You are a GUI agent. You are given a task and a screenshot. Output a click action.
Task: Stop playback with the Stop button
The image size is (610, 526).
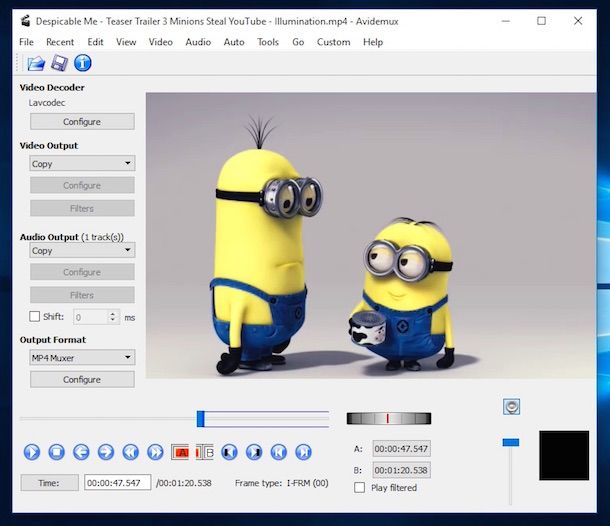point(56,452)
